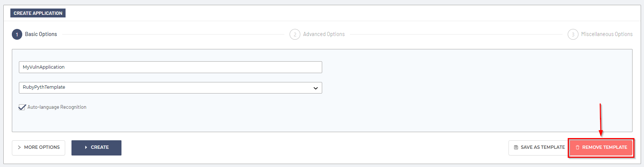This screenshot has width=644, height=167.
Task: Go to the Advanced Options step
Action: pos(324,34)
